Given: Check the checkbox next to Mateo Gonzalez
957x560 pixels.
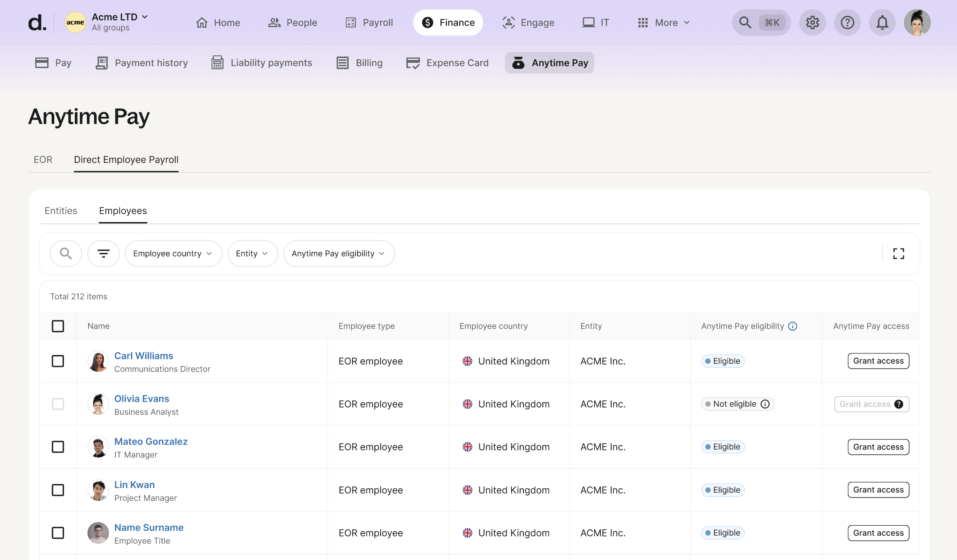Looking at the screenshot, I should [58, 447].
